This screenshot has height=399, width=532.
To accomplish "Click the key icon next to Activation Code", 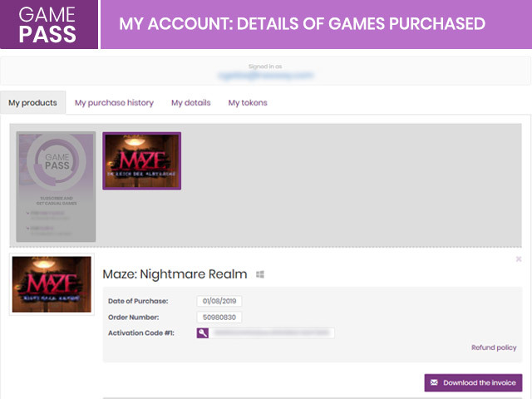I will tap(203, 332).
